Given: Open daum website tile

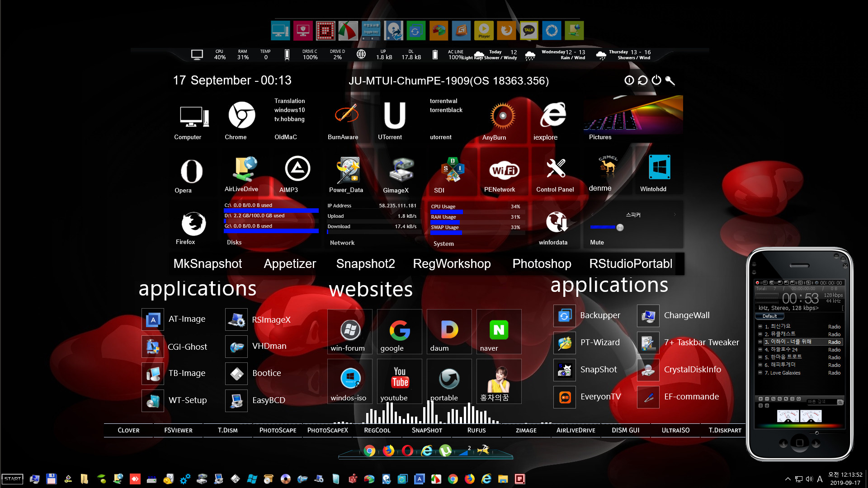Looking at the screenshot, I should point(449,332).
